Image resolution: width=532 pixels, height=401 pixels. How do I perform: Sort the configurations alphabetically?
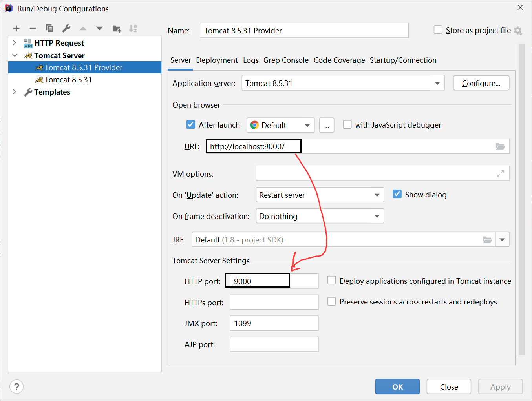(133, 28)
